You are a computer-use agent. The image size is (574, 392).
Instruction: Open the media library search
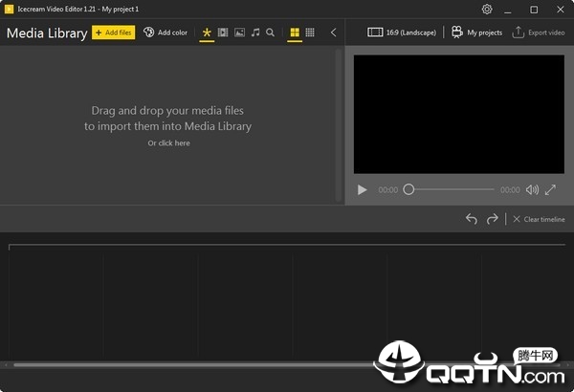click(270, 33)
